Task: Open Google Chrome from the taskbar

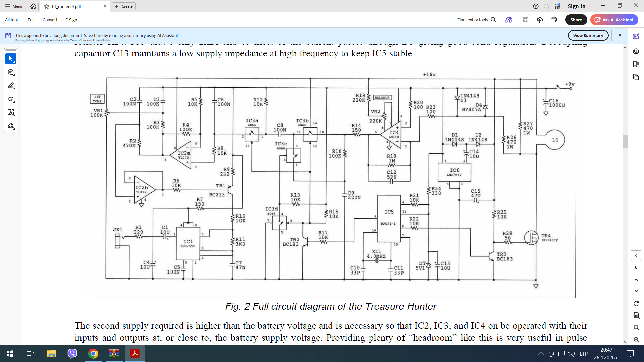Action: 93,354
